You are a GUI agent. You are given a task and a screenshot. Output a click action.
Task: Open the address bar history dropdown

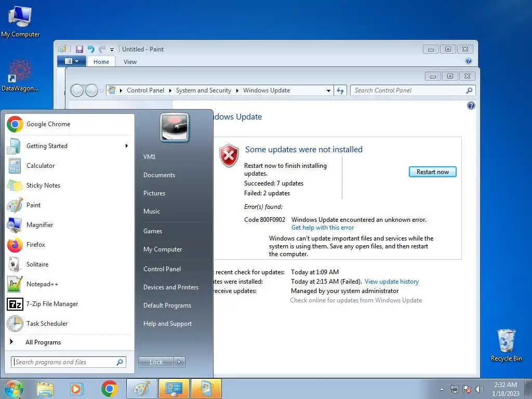(x=328, y=90)
